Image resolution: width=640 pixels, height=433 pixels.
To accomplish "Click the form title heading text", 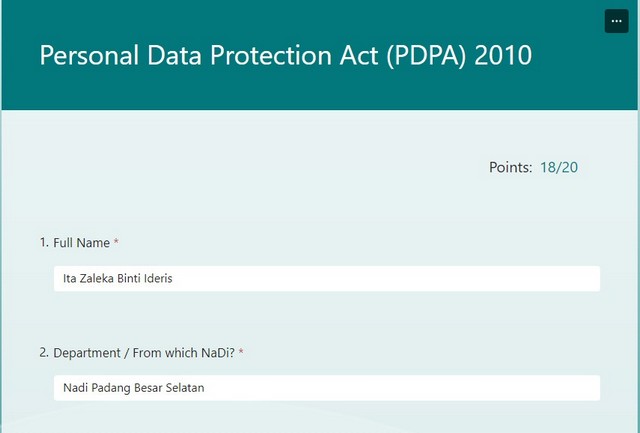I will [285, 55].
